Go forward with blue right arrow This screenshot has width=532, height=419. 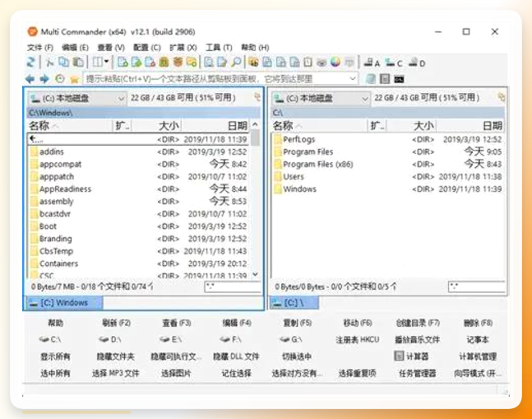coord(44,79)
